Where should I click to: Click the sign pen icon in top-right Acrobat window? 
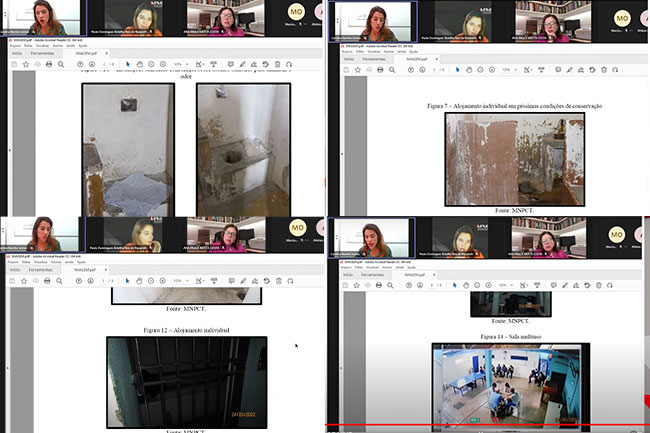coord(581,70)
